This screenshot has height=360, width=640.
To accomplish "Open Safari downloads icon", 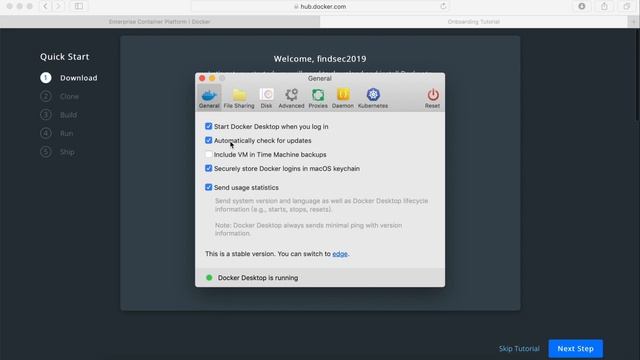I will [x=582, y=6].
